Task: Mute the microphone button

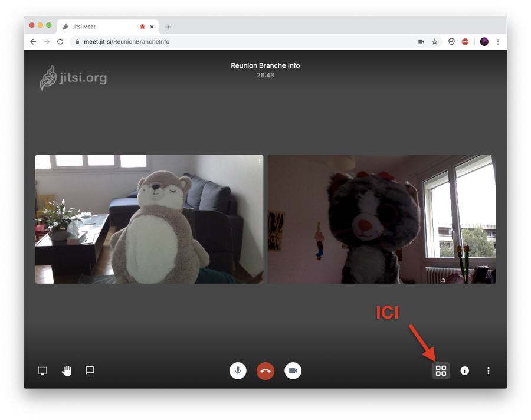Action: point(238,370)
